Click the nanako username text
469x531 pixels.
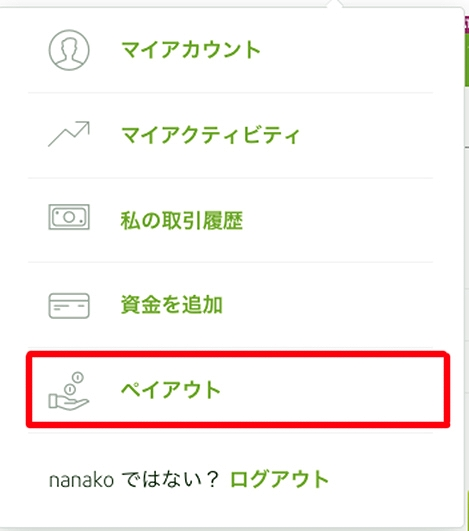tap(81, 480)
